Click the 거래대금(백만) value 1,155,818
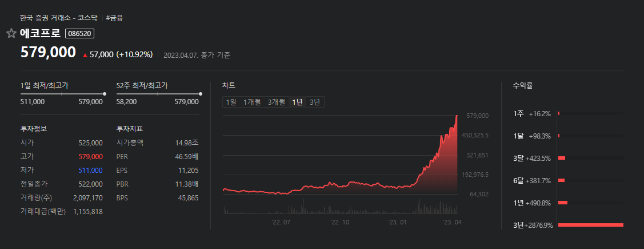This screenshot has height=249, width=644. click(x=88, y=212)
